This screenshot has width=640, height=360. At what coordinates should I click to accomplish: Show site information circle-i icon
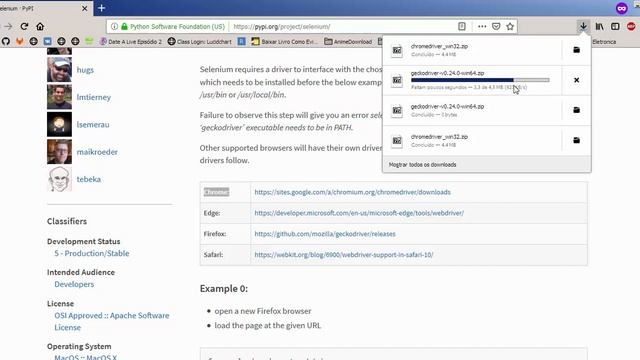point(114,27)
